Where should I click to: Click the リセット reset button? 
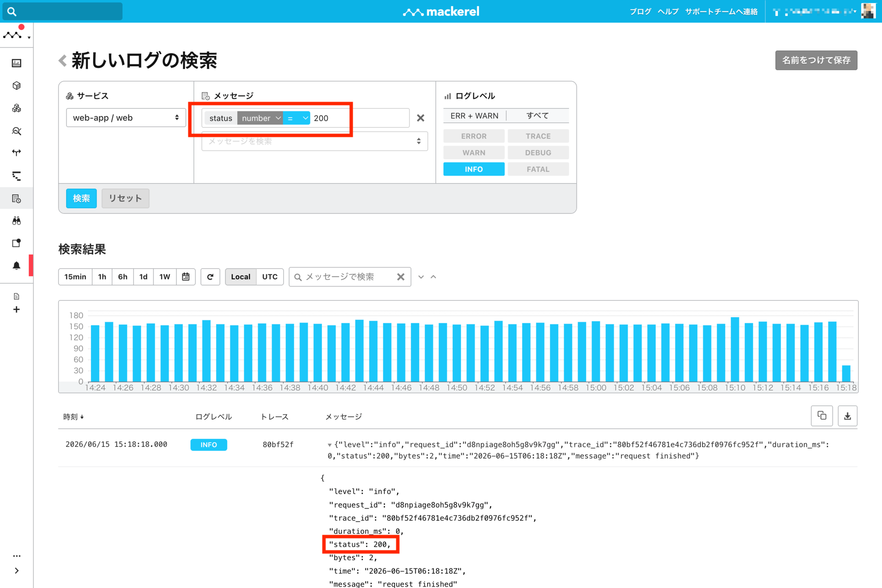125,198
